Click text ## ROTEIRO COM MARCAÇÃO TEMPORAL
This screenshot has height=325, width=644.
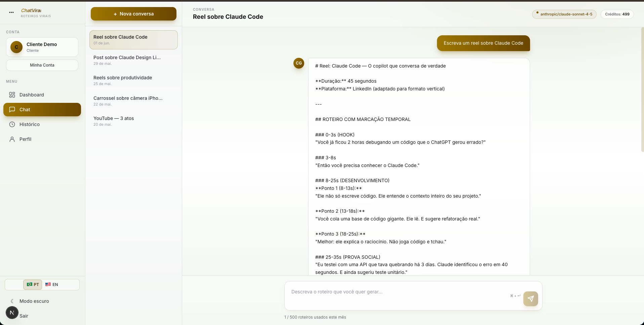[363, 119]
